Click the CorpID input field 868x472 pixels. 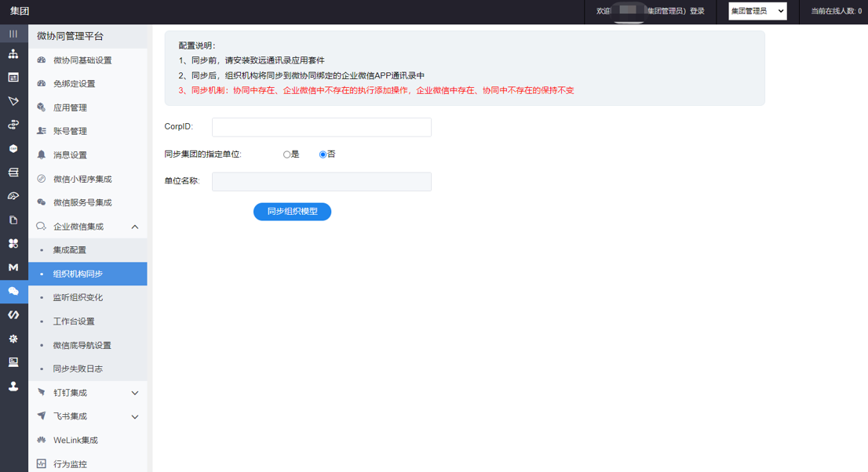(x=321, y=127)
